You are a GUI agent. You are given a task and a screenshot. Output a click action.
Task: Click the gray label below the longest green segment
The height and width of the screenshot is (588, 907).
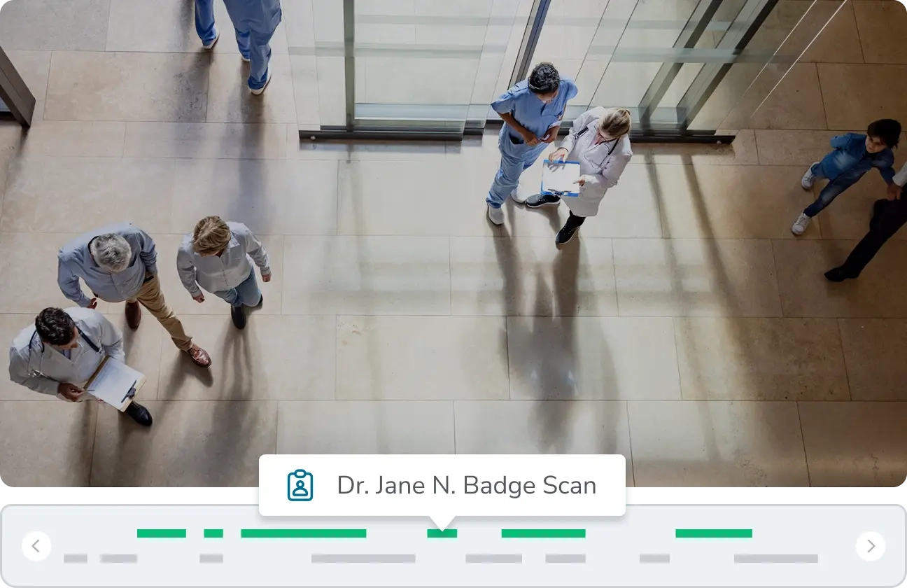[363, 559]
